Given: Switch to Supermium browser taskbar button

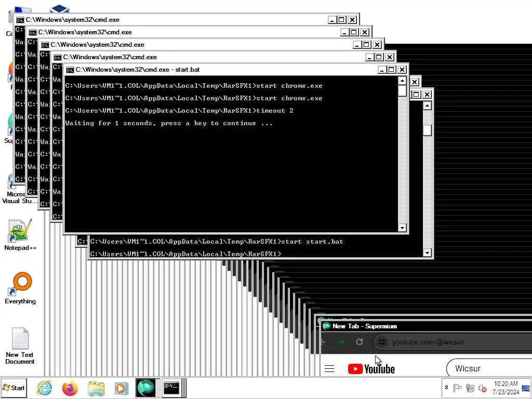Looking at the screenshot, I should [146, 388].
